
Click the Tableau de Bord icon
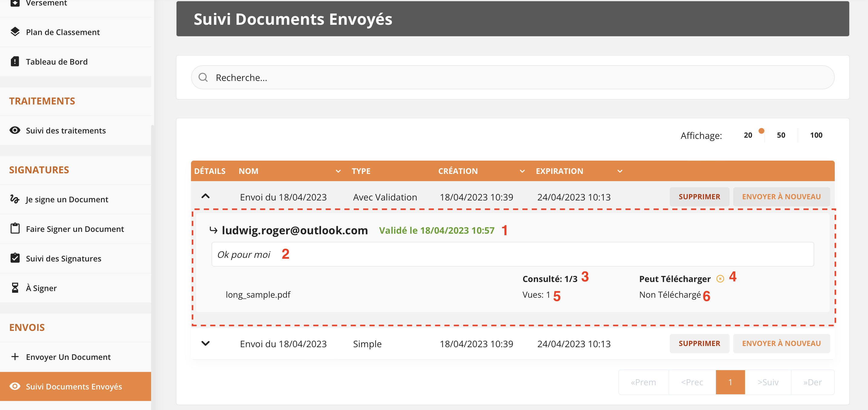point(15,62)
